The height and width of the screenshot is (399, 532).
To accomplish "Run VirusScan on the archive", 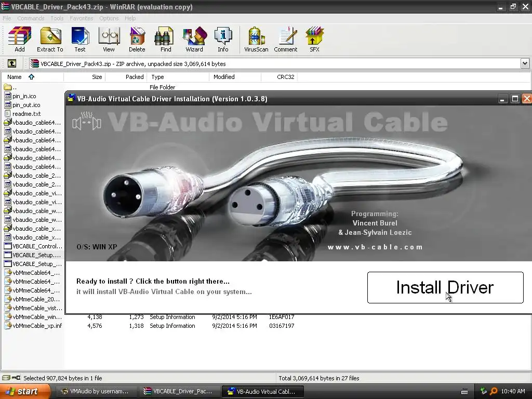I will [256, 39].
